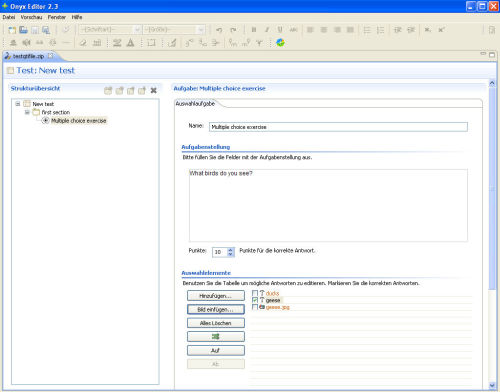Screen dimensions: 500x392
Task: Click the Bild einfügen... button
Action: click(x=216, y=309)
